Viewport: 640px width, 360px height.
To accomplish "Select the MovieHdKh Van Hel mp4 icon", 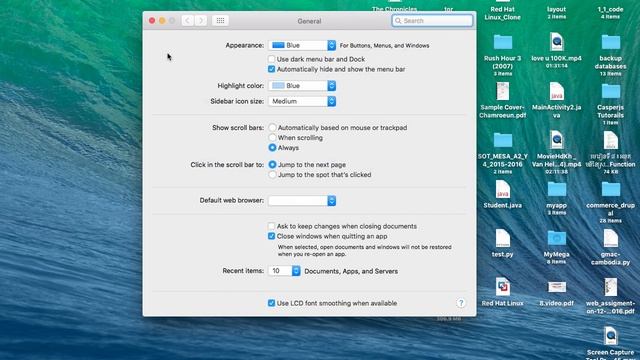I will 556,140.
